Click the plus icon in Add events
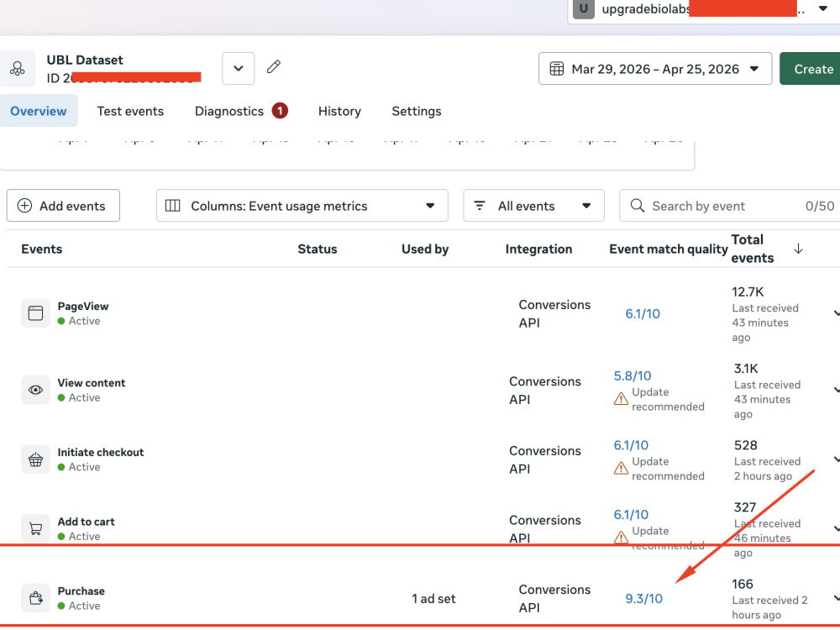The height and width of the screenshot is (630, 840). (x=24, y=206)
